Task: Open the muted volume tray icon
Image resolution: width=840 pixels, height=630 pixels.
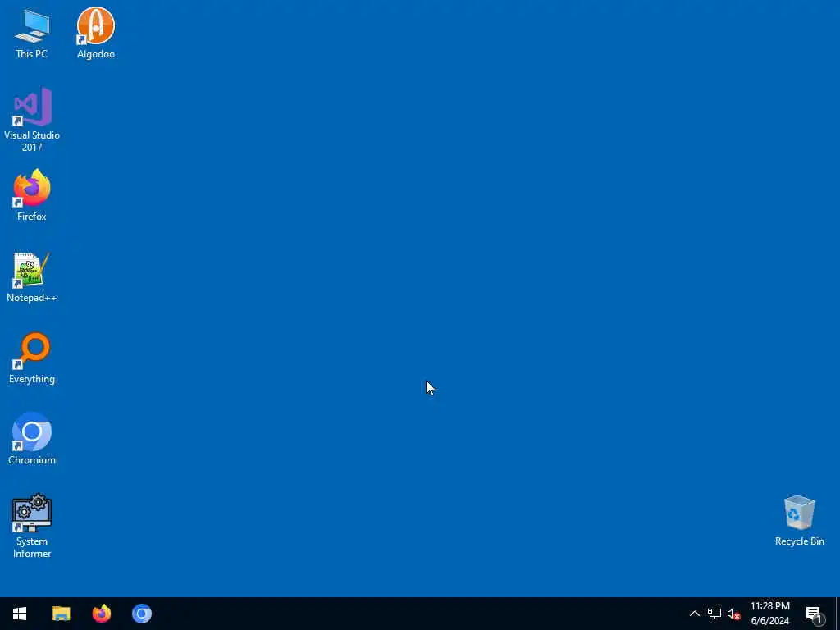Action: (733, 614)
